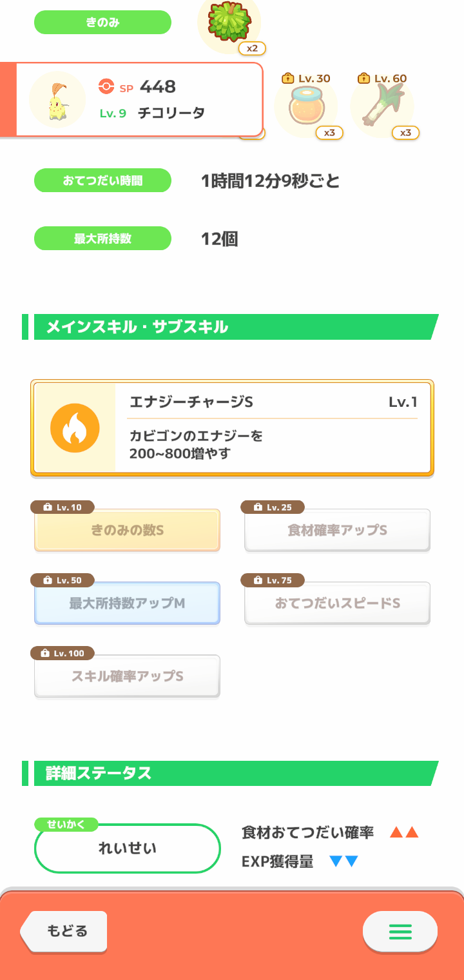464x980 pixels.
Task: Select the 食材確率アップS sub skill
Action: [337, 531]
